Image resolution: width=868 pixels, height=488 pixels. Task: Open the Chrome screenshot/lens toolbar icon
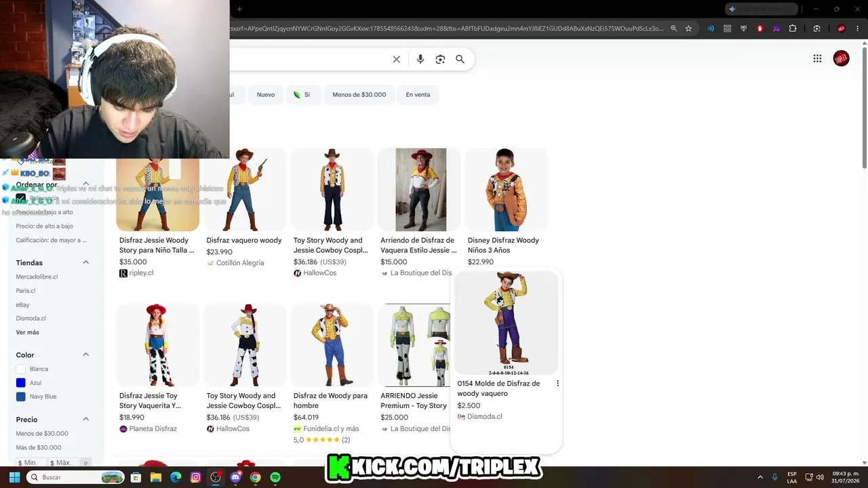pos(816,28)
